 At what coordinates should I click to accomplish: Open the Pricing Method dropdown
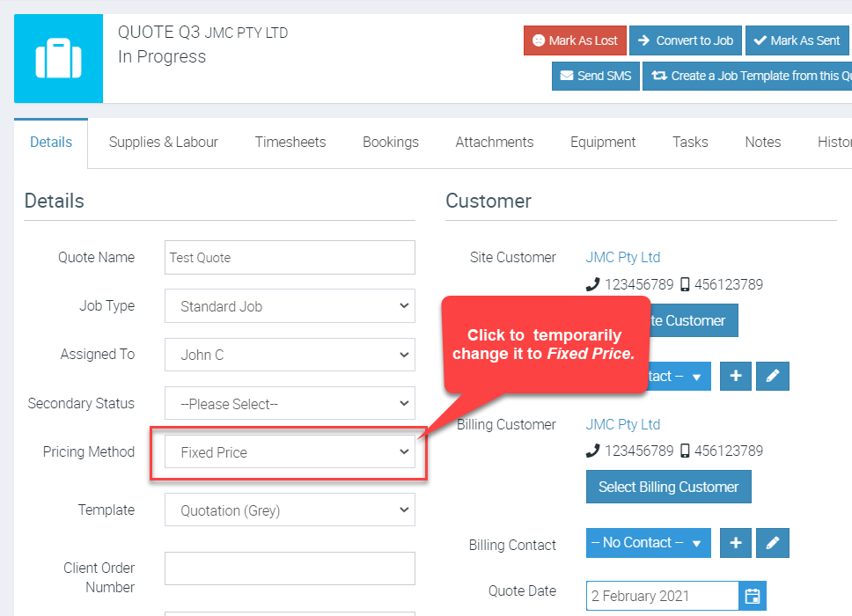[x=290, y=452]
